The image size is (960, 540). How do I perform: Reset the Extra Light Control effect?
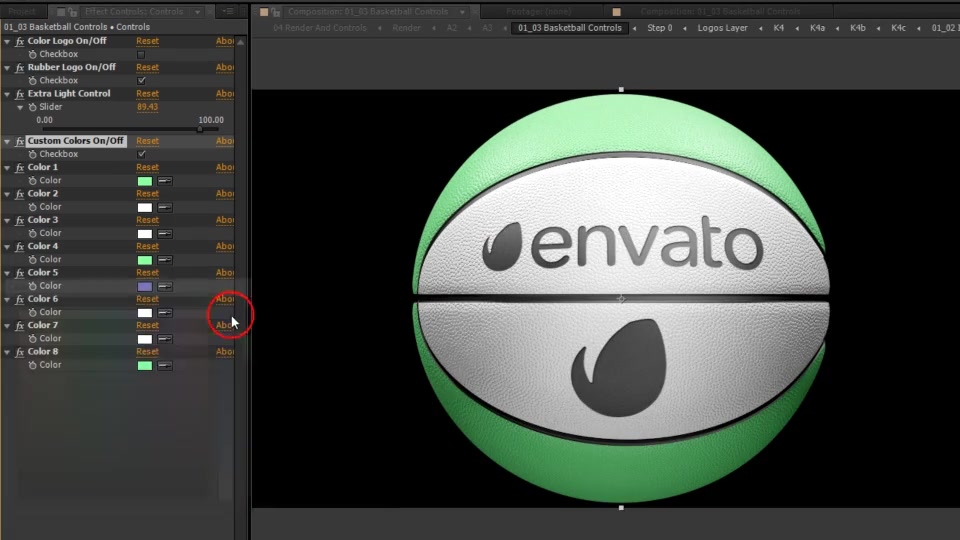pos(147,94)
